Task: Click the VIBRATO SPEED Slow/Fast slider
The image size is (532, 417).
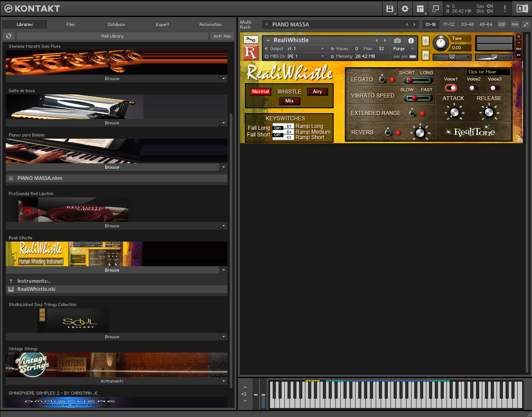Action: coord(418,98)
